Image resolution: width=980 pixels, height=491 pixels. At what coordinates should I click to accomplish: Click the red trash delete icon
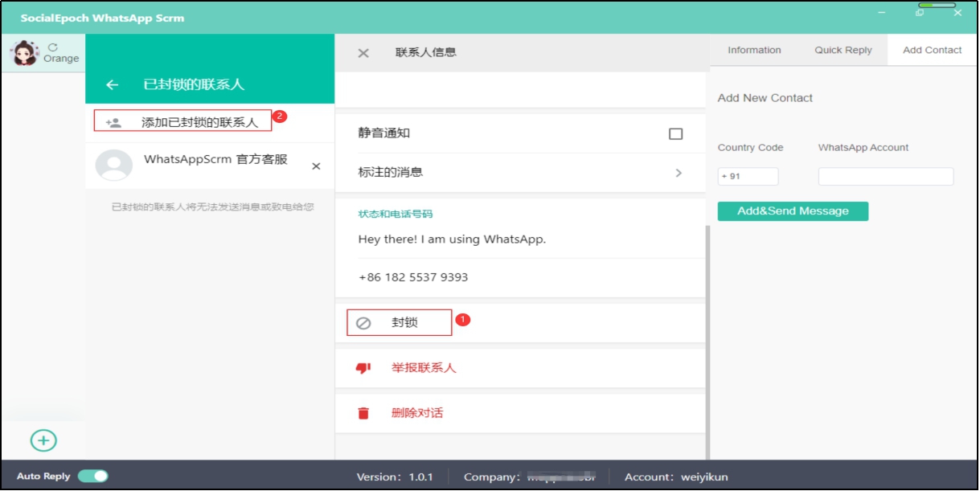[x=363, y=413]
